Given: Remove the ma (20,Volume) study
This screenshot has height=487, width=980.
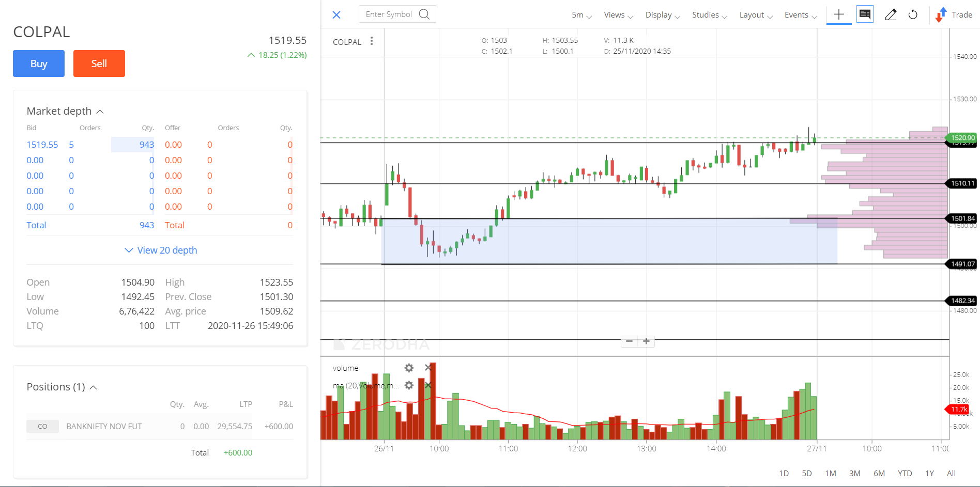Looking at the screenshot, I should coord(428,385).
